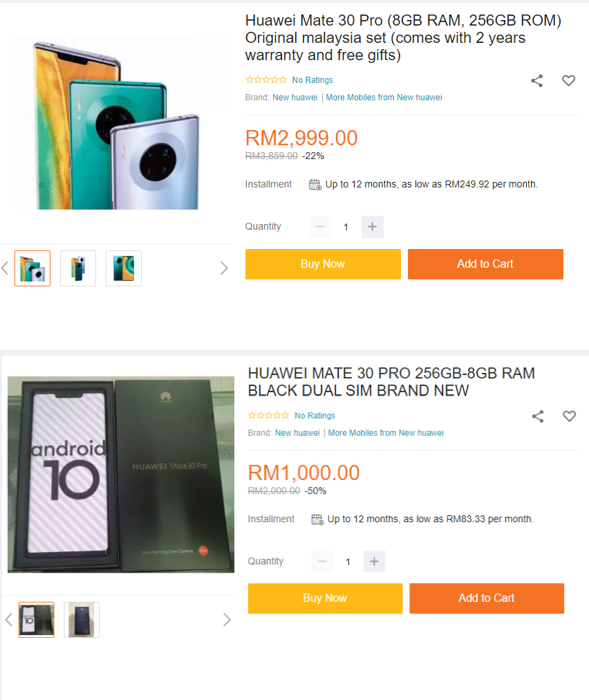The width and height of the screenshot is (589, 700).
Task: Show previous thumbnails in second product gallery
Action: tap(8, 620)
